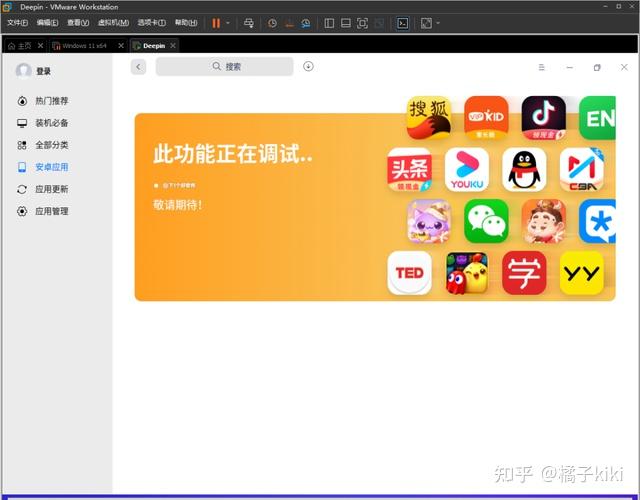
Task: Open the 帮助 menu
Action: [186, 23]
